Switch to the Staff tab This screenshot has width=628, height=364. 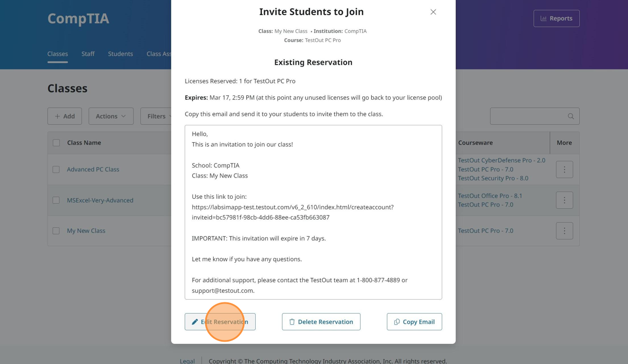point(88,54)
